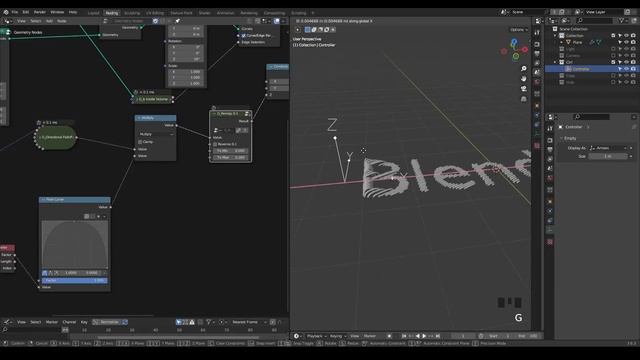Click properties editor search field
This screenshot has width=640, height=360.
591,117
